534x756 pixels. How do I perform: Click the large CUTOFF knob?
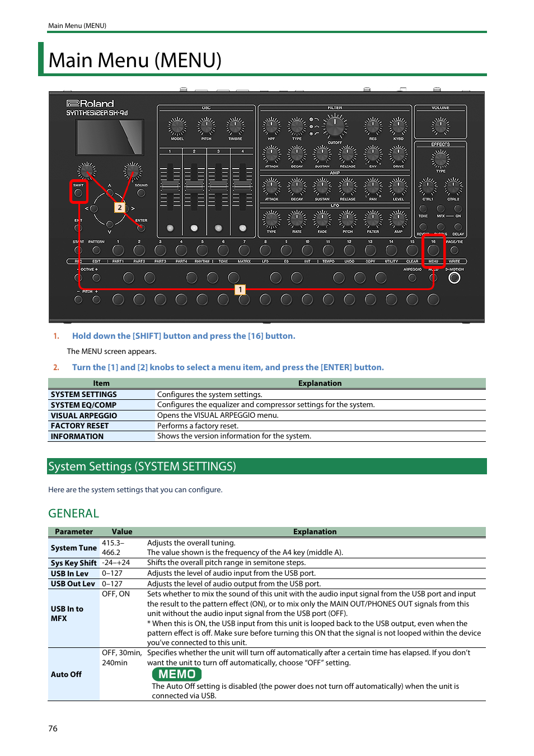[x=335, y=125]
